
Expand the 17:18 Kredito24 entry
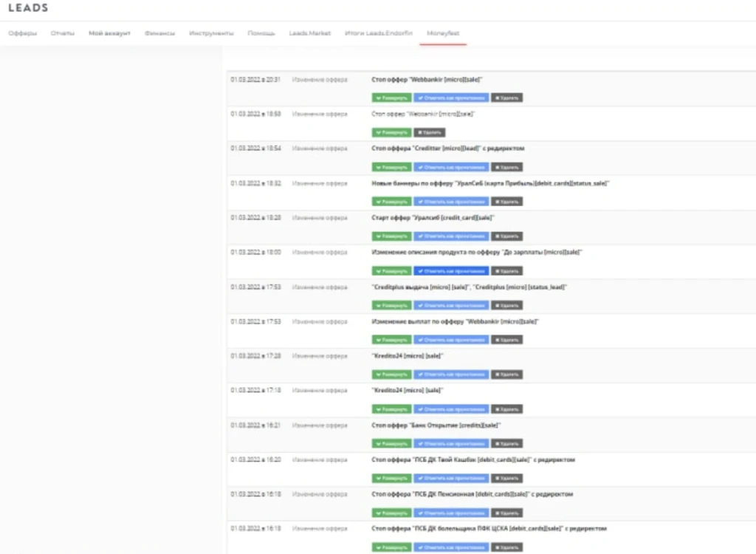391,408
